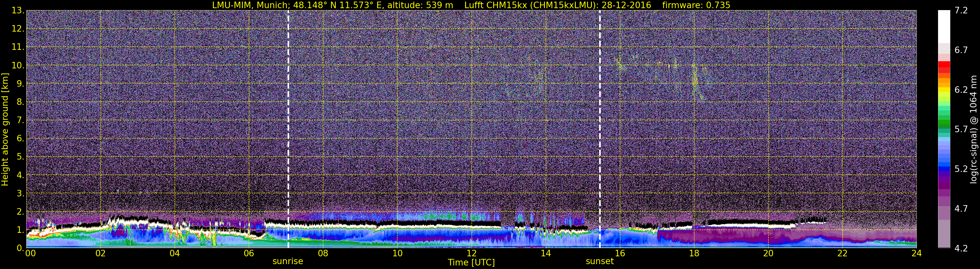Viewport: 980px width, 269px height.
Task: Click the y-axis tick label '5.'
Action: click(x=20, y=157)
